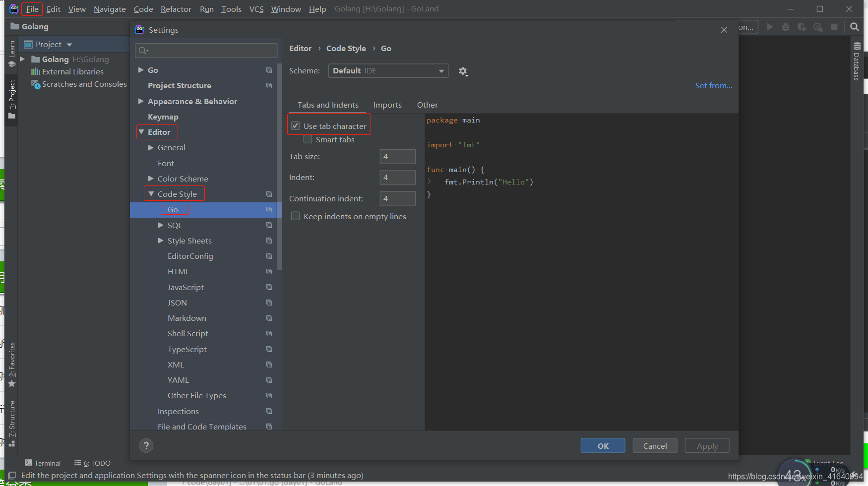
Task: Click the Search Everywhere magnifier icon
Action: click(854, 27)
